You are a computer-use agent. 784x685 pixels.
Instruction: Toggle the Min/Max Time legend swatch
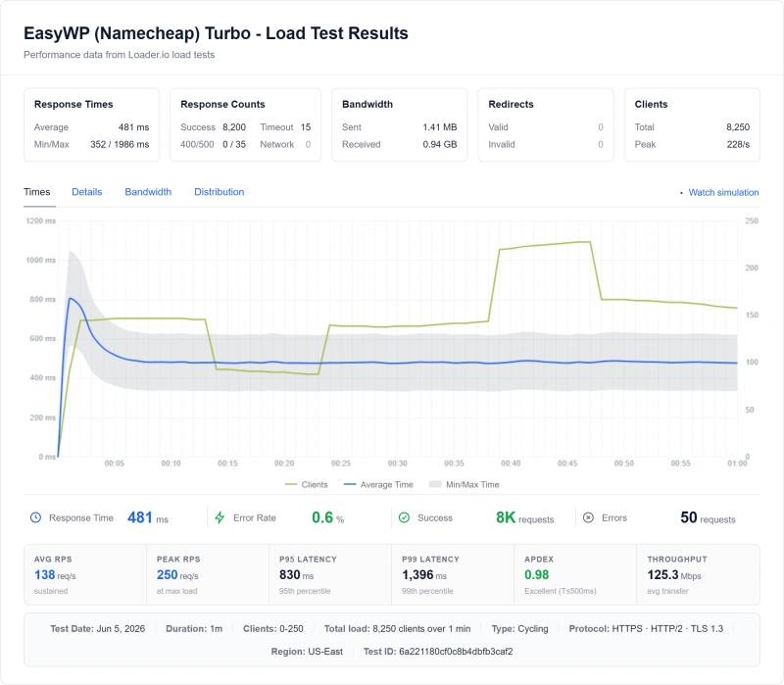point(435,484)
